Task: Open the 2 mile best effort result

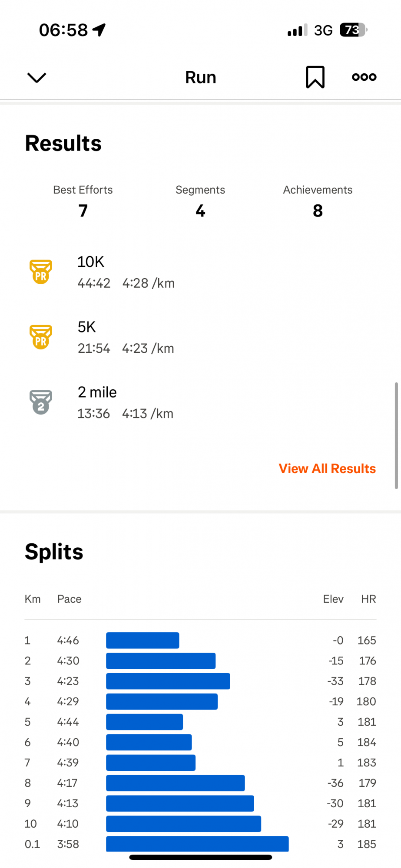Action: coord(126,402)
